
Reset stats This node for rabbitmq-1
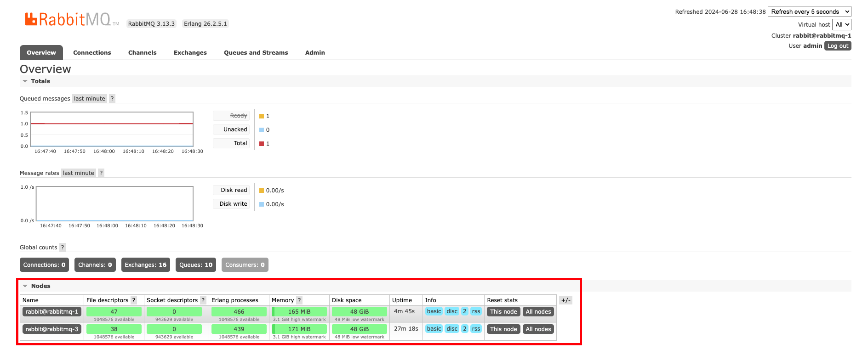pyautogui.click(x=503, y=312)
